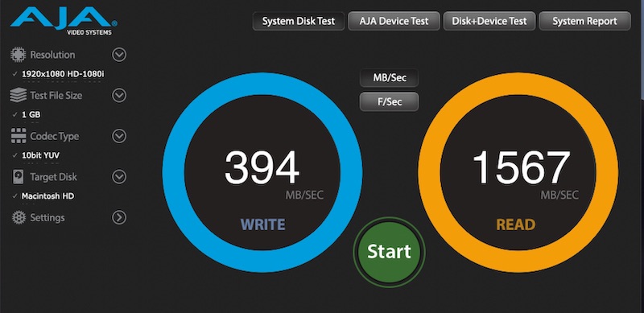Click the Settings gear icon
The width and height of the screenshot is (644, 313).
coord(19,217)
